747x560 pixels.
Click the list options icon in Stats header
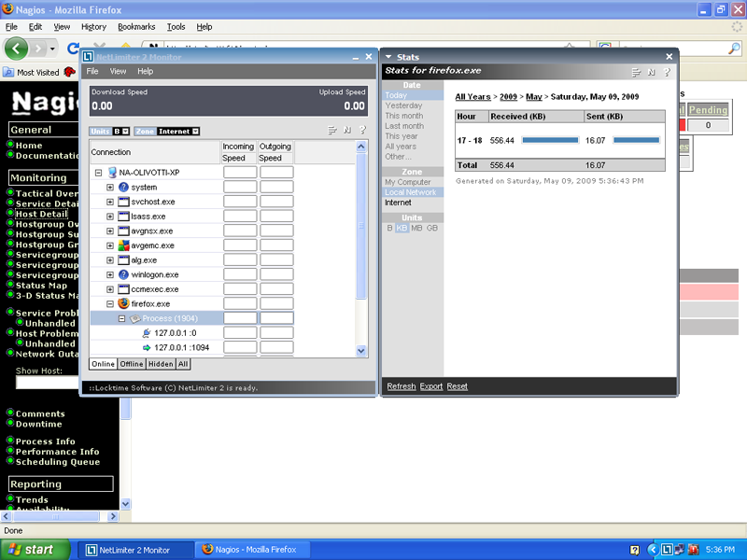[636, 72]
